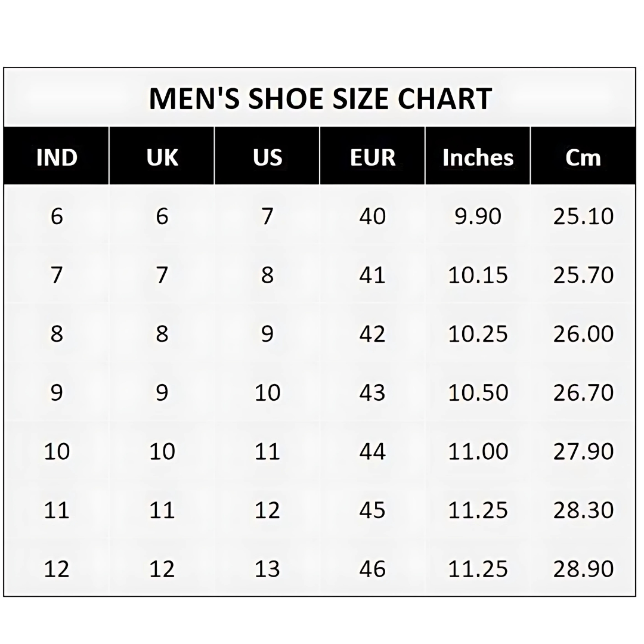Click the 28.30 cm value
This screenshot has height=644, width=644.
pos(583,510)
